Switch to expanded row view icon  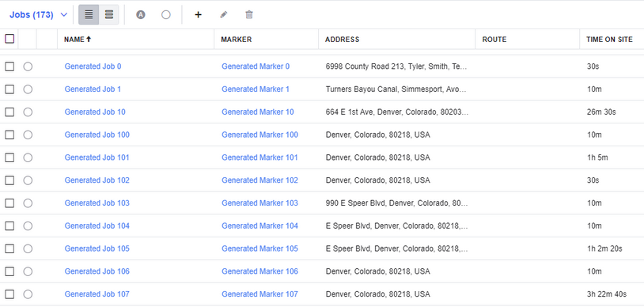(109, 15)
